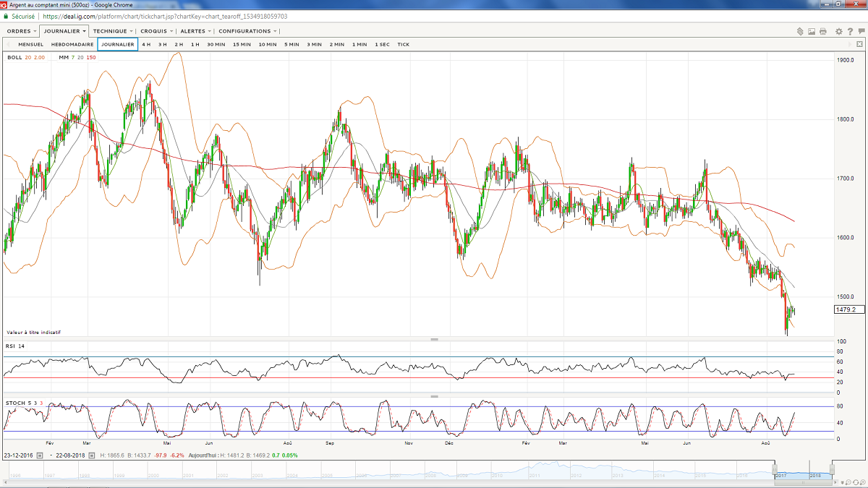Switch to 2 MIN timeframe
The height and width of the screenshot is (488, 868).
tap(337, 44)
